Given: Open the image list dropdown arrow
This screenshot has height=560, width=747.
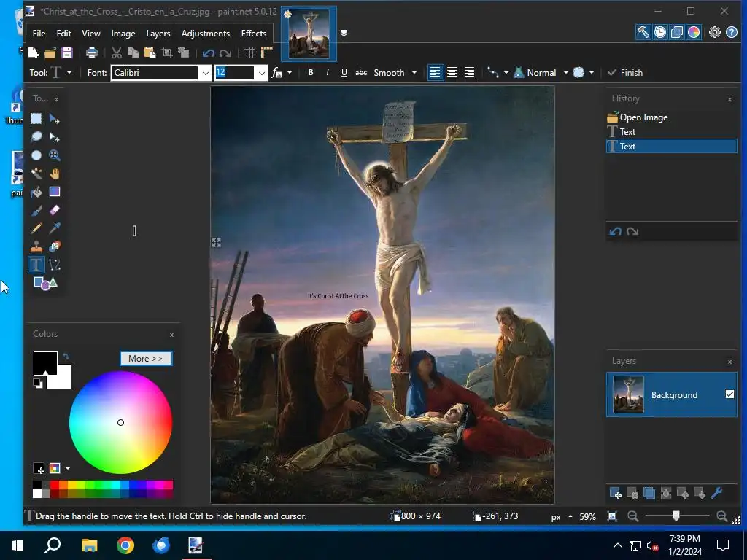Looking at the screenshot, I should [344, 33].
